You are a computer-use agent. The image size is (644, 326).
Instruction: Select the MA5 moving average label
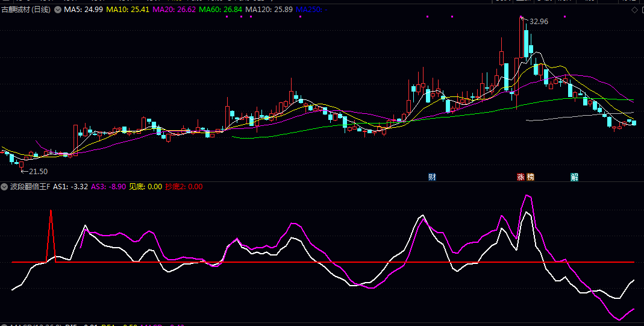coord(83,10)
